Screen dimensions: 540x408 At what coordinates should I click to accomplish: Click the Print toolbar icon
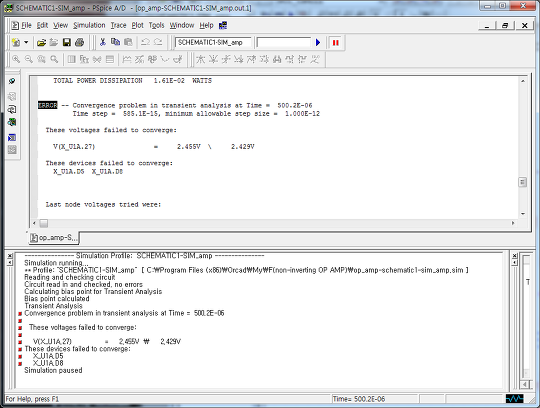click(80, 42)
